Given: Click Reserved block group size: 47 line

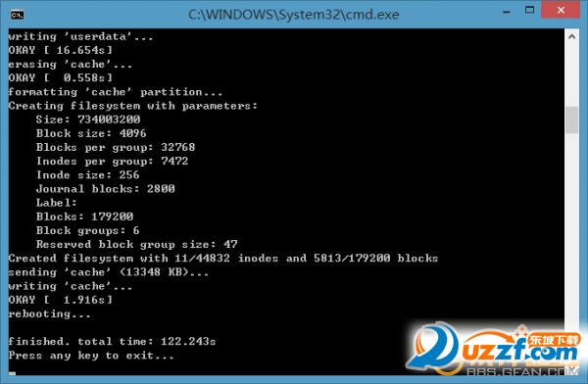Looking at the screenshot, I should point(137,245).
